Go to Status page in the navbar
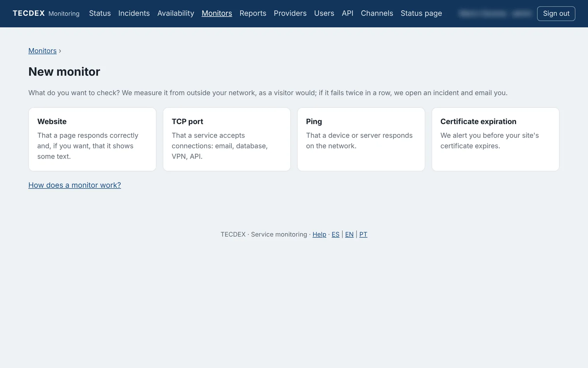 pyautogui.click(x=421, y=13)
